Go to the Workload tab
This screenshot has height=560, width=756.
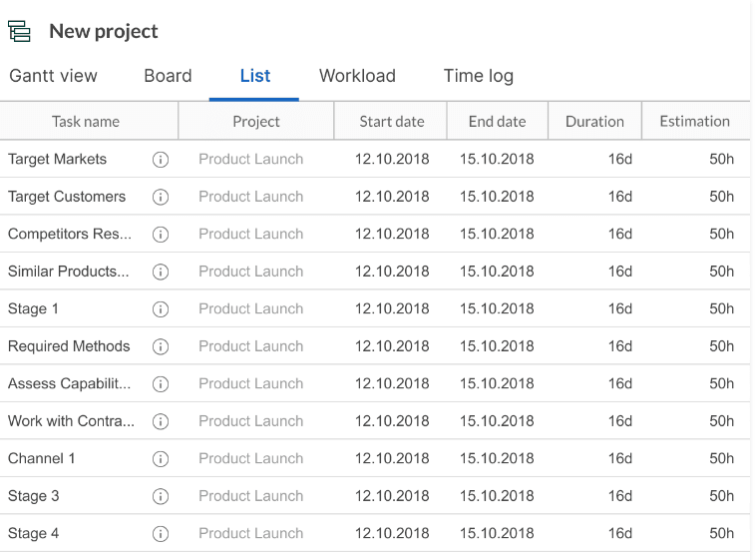357,76
